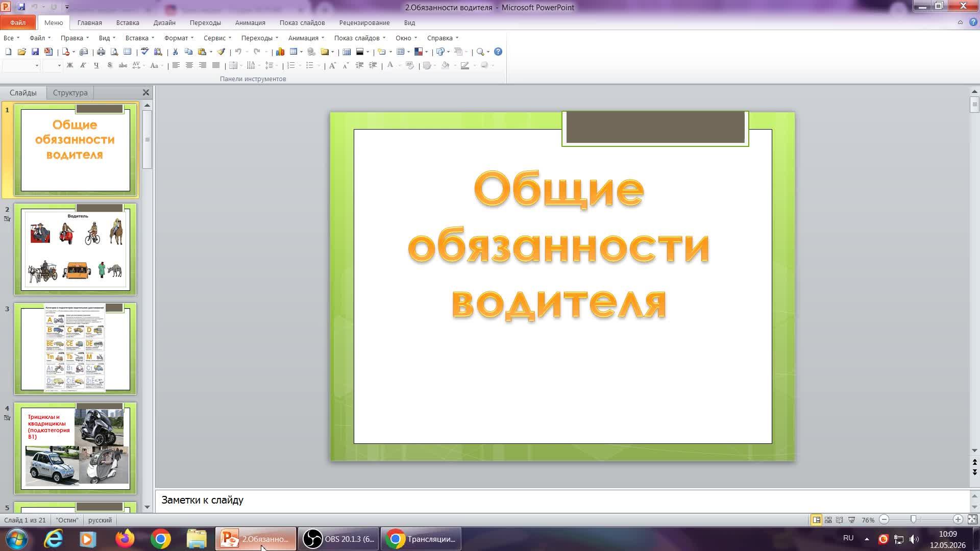The height and width of the screenshot is (551, 980).
Task: Click the RU language indicator in the system tray
Action: 848,538
